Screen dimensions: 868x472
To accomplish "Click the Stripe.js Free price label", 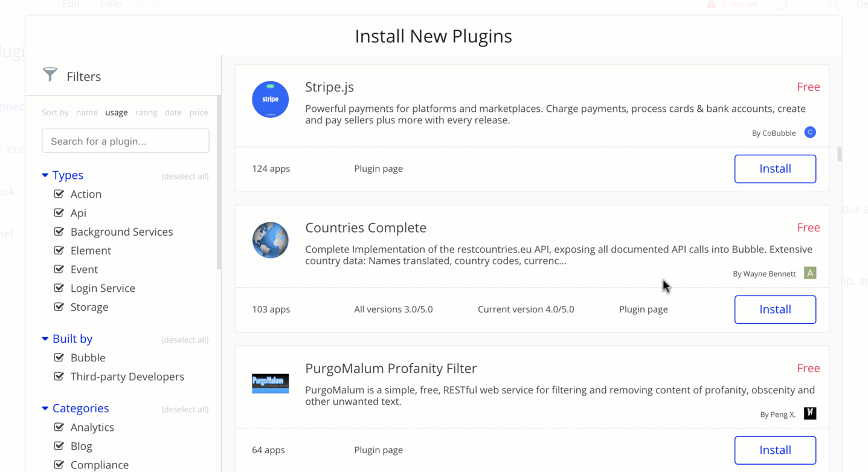I will pyautogui.click(x=808, y=87).
